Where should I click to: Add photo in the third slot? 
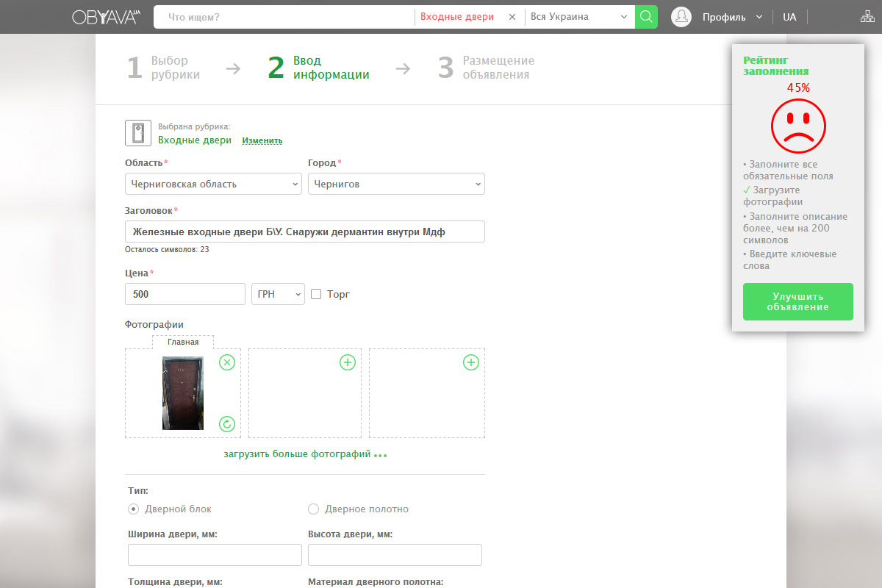point(471,362)
